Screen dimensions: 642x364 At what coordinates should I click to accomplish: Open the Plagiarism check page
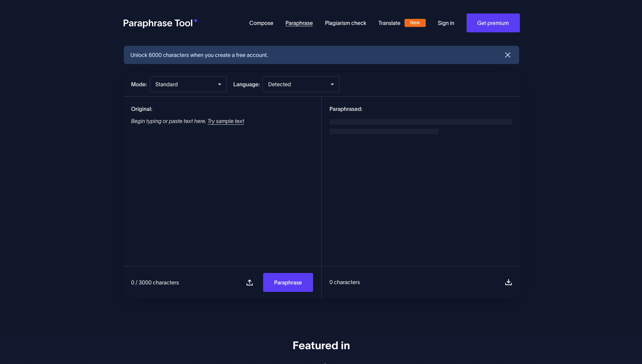coord(345,23)
